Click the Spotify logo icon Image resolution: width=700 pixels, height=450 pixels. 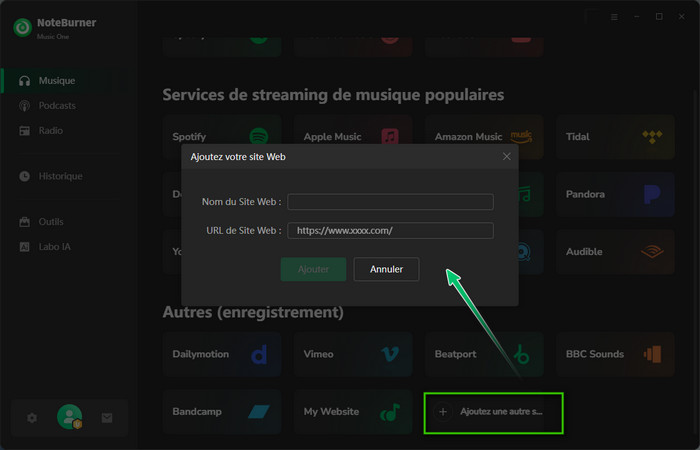tap(259, 137)
